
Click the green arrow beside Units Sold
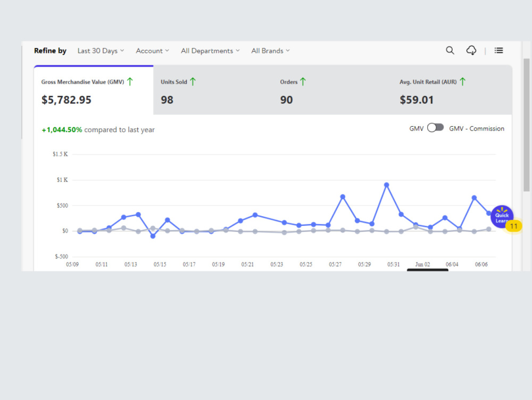click(x=193, y=81)
